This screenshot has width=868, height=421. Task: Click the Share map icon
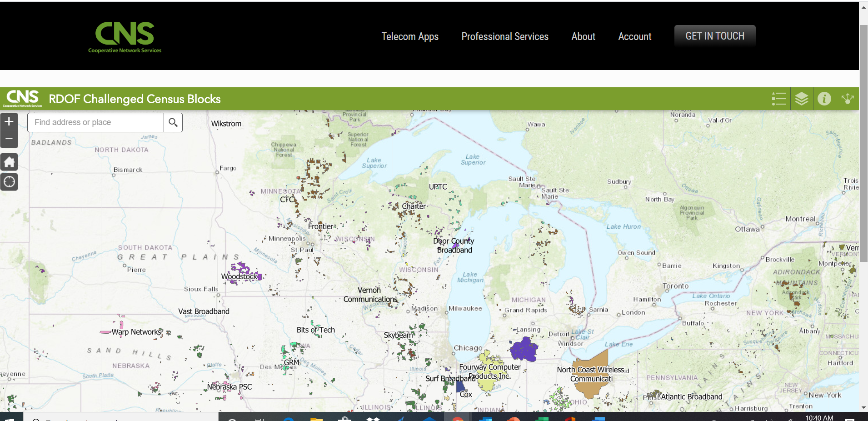click(847, 99)
